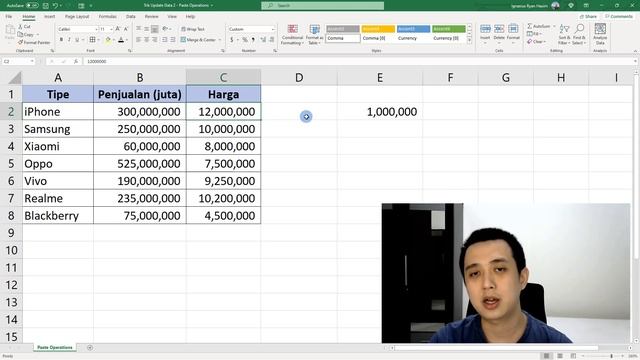The height and width of the screenshot is (360, 640).
Task: Click the Share button
Action: [589, 16]
